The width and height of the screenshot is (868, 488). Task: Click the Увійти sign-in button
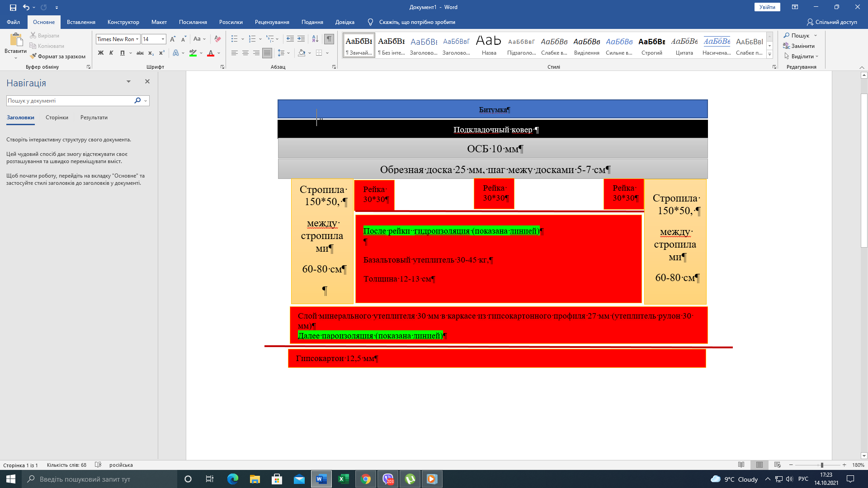767,7
